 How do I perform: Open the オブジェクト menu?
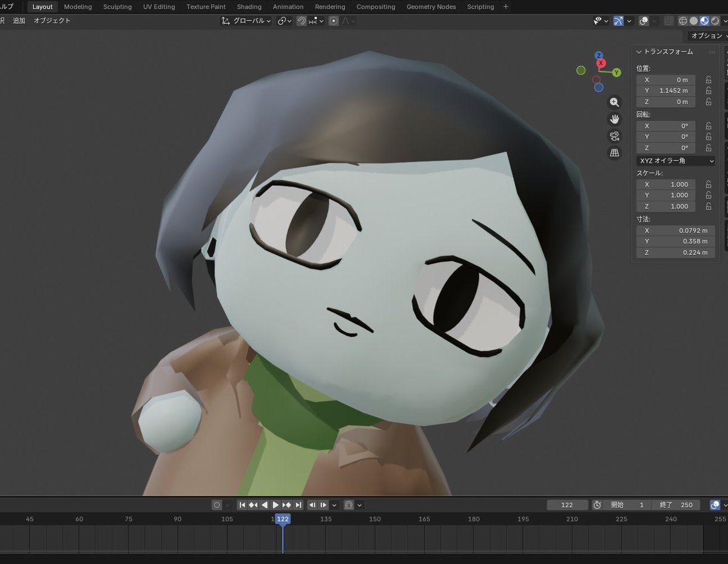52,21
